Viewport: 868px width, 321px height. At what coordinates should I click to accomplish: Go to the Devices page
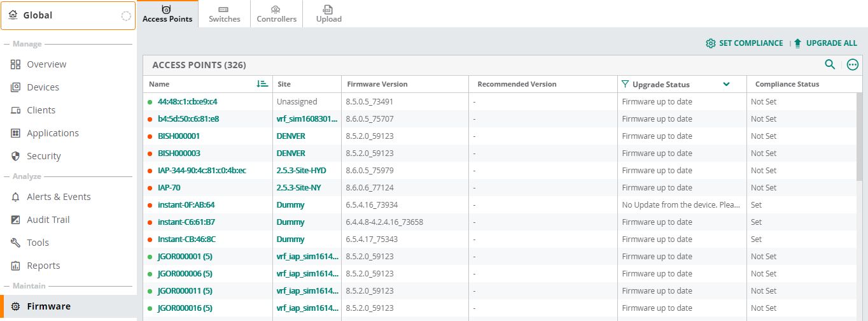coord(43,87)
